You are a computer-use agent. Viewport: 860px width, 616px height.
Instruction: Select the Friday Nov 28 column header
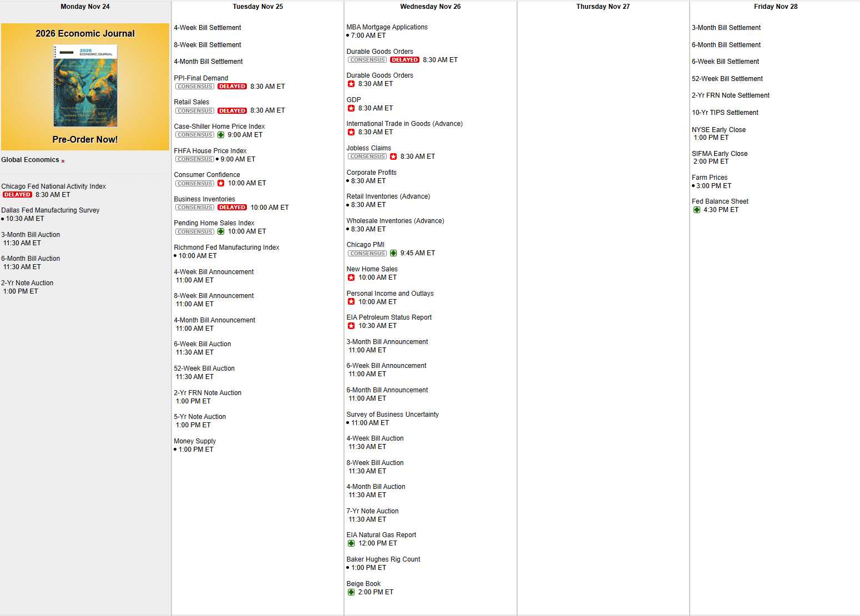(x=775, y=7)
